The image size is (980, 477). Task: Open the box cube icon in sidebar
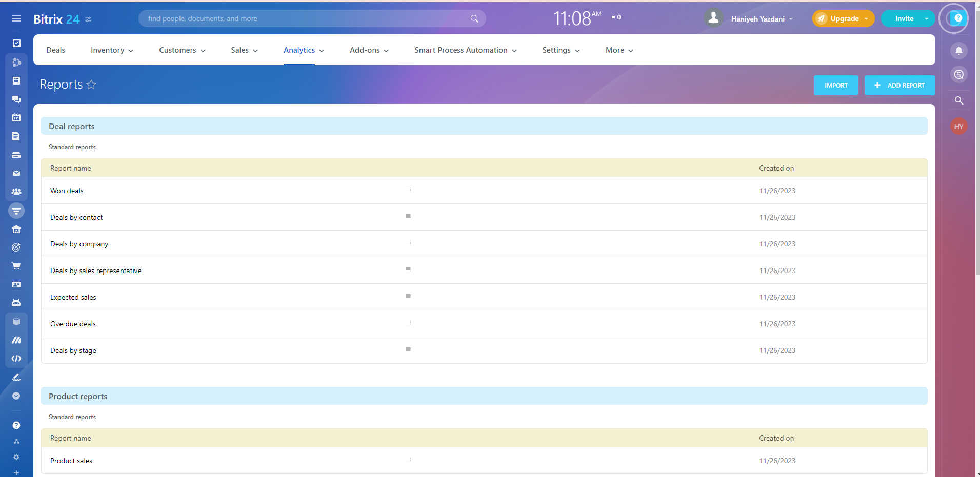[16, 322]
